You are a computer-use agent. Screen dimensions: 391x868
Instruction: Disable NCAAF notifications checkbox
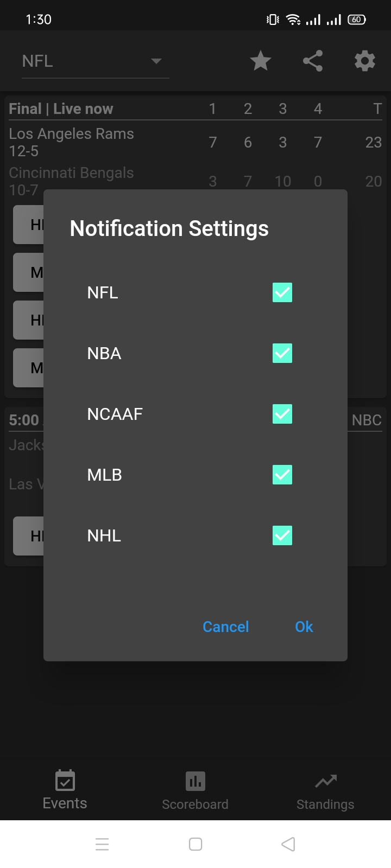pos(282,414)
